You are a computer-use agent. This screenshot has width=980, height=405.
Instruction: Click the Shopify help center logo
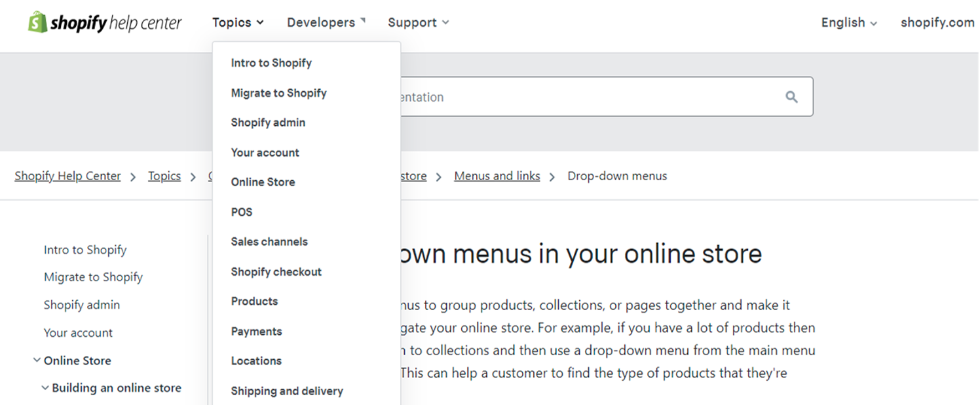point(105,23)
